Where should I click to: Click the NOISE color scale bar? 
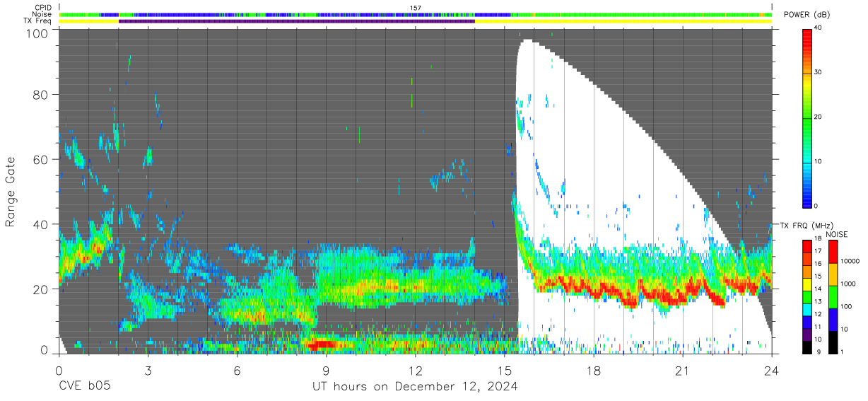pos(833,296)
